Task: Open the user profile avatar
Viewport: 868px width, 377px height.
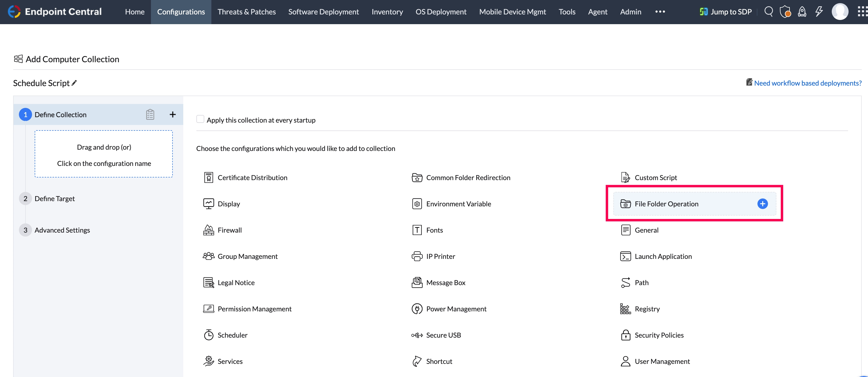Action: [840, 12]
